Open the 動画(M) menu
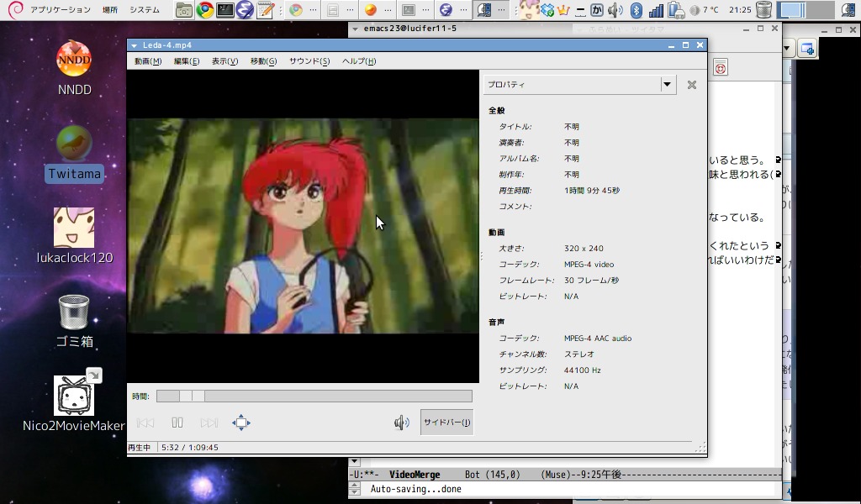Screen dimensions: 861x504 (x=148, y=60)
